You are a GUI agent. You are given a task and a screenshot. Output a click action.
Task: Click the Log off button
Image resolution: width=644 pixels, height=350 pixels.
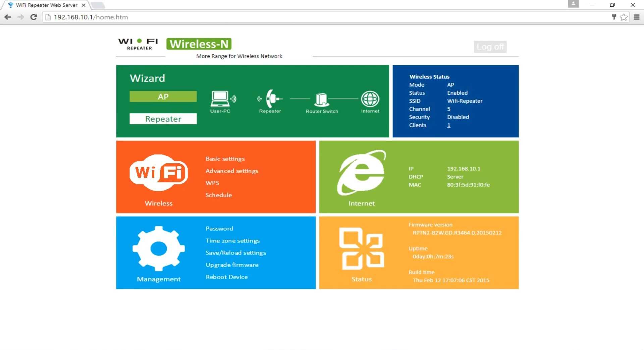pyautogui.click(x=490, y=47)
